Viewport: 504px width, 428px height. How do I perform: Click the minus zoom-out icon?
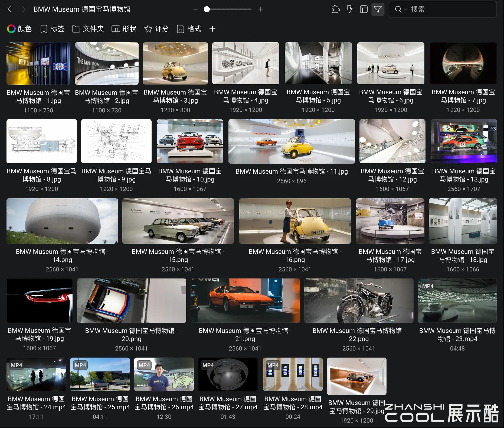point(196,9)
